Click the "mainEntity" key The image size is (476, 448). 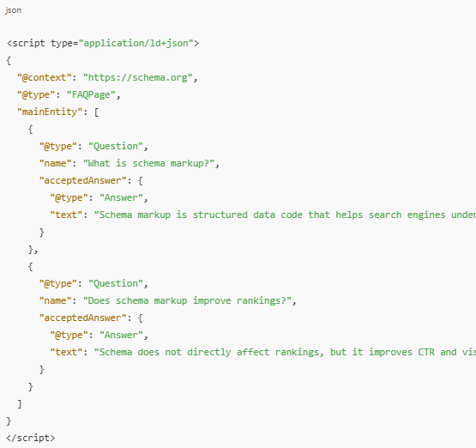click(x=50, y=112)
